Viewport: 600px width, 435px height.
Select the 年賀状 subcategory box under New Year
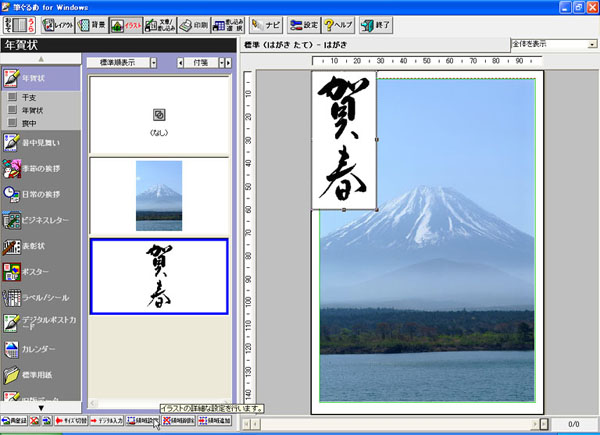click(13, 110)
